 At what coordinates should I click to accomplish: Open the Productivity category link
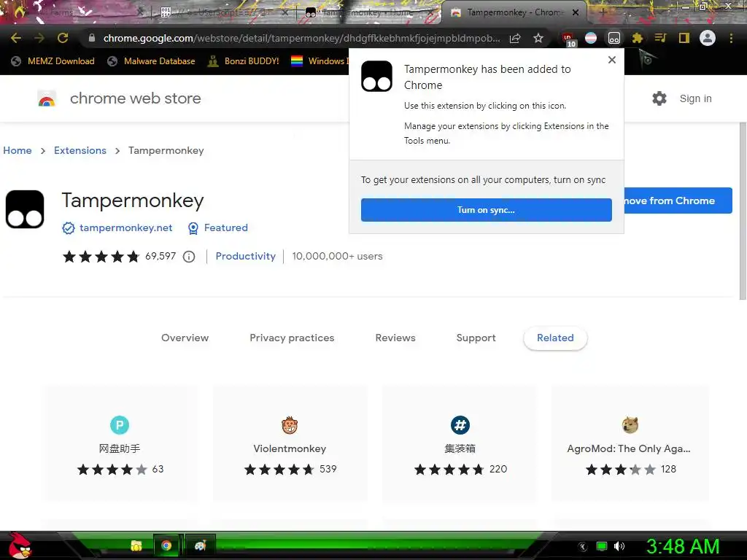[x=246, y=256]
